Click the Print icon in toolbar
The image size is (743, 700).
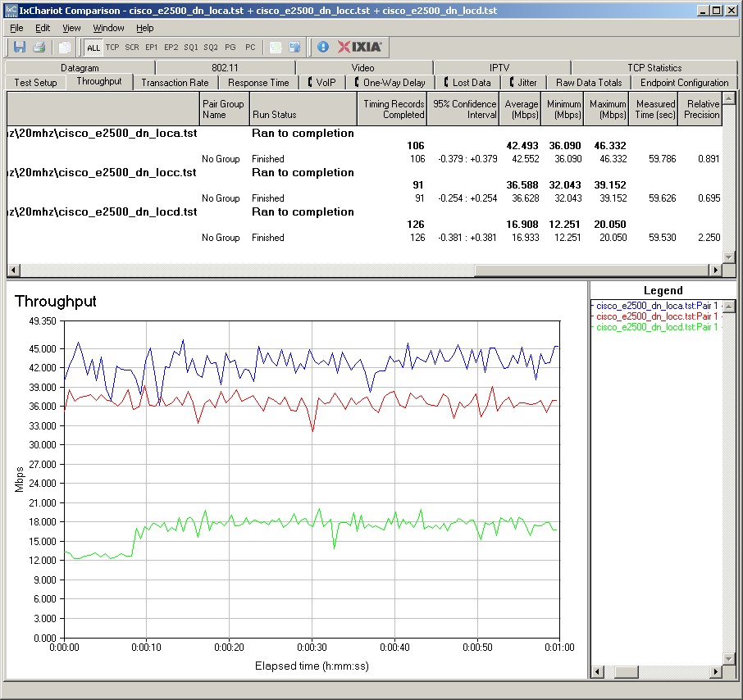(x=39, y=47)
